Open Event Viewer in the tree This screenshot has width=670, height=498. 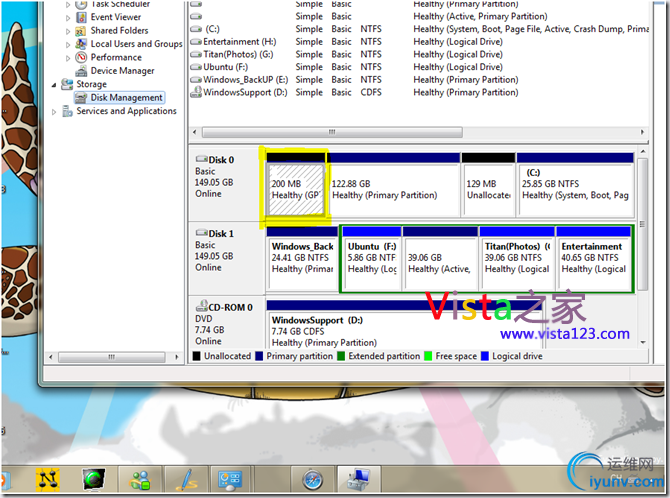point(115,17)
